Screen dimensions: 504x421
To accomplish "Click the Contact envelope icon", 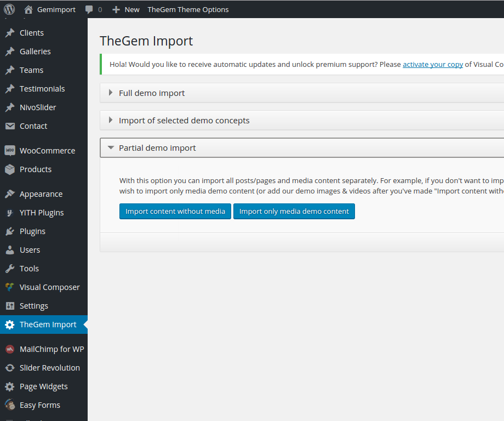I will 9,126.
